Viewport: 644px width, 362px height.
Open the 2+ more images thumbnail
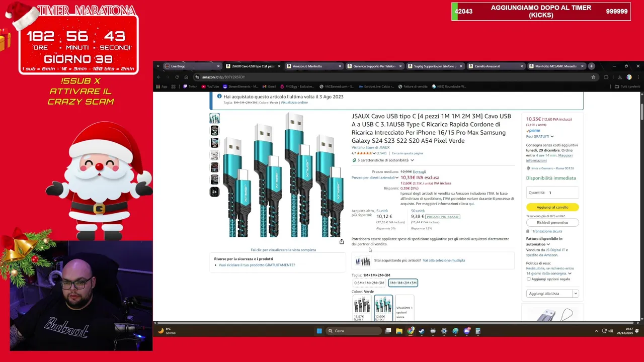[x=214, y=192]
